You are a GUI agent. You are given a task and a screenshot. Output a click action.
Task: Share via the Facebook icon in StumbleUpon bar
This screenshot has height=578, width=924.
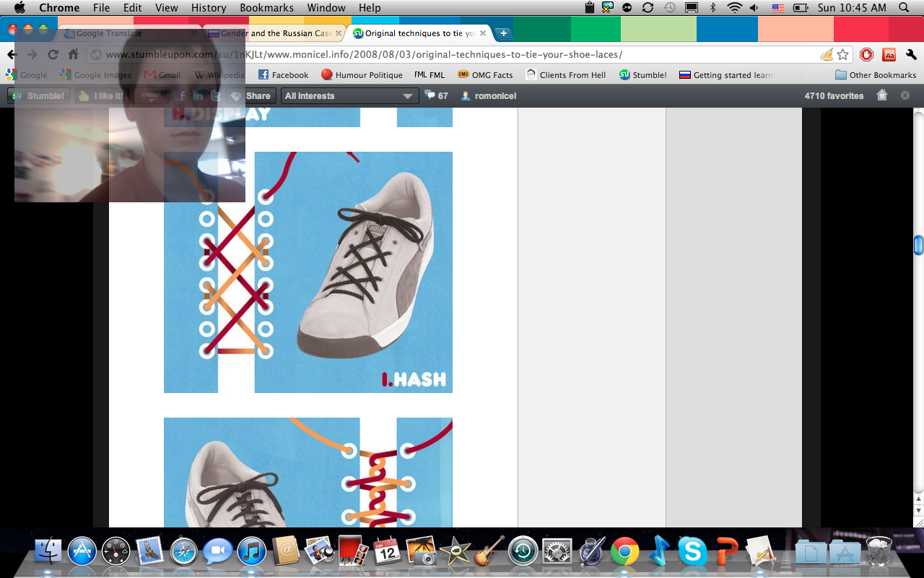point(182,95)
